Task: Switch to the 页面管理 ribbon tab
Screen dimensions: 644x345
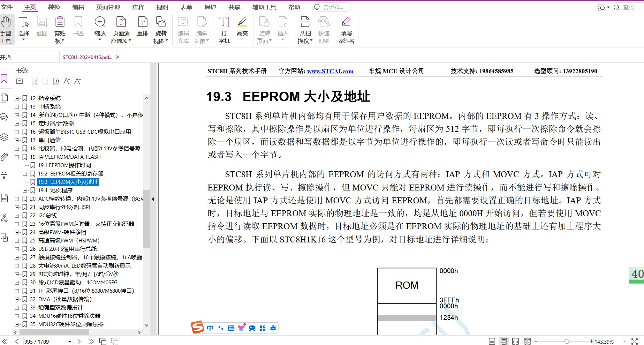Action: pyautogui.click(x=108, y=7)
